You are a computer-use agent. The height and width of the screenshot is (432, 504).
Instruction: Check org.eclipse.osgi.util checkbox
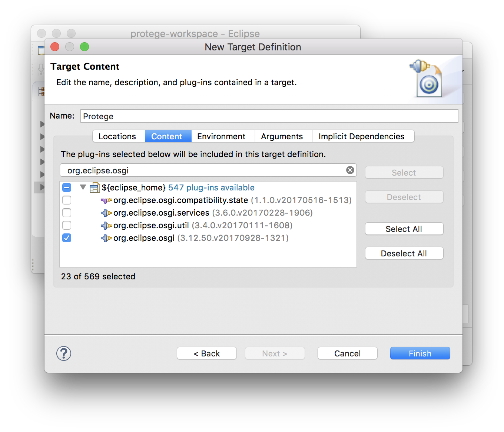67,225
